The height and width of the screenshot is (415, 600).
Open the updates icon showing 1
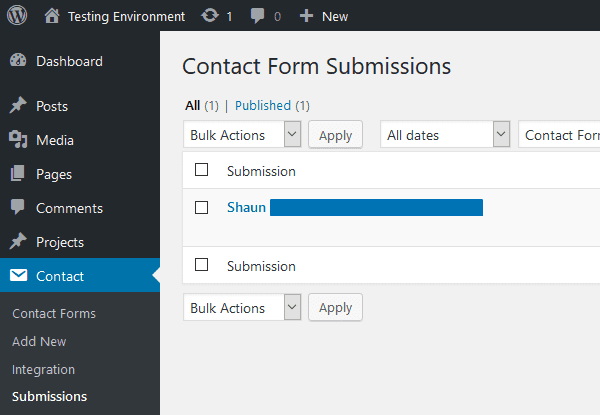tap(210, 16)
